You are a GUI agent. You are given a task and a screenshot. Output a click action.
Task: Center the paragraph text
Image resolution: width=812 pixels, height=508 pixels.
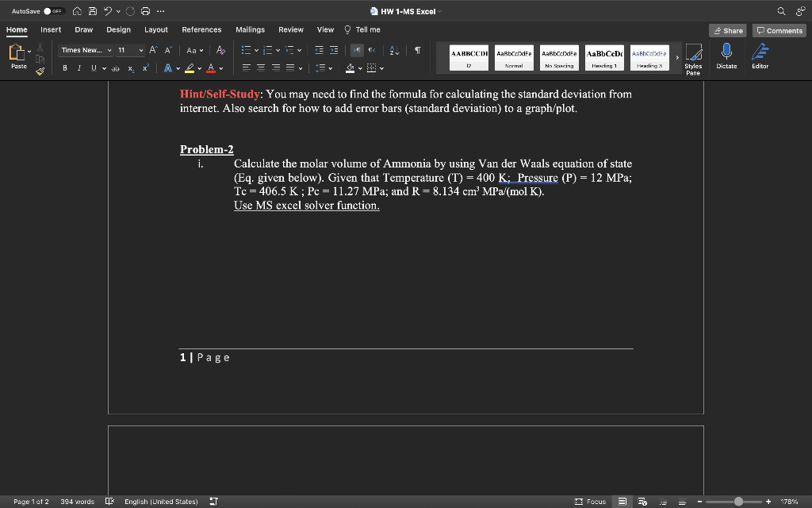[x=261, y=68]
